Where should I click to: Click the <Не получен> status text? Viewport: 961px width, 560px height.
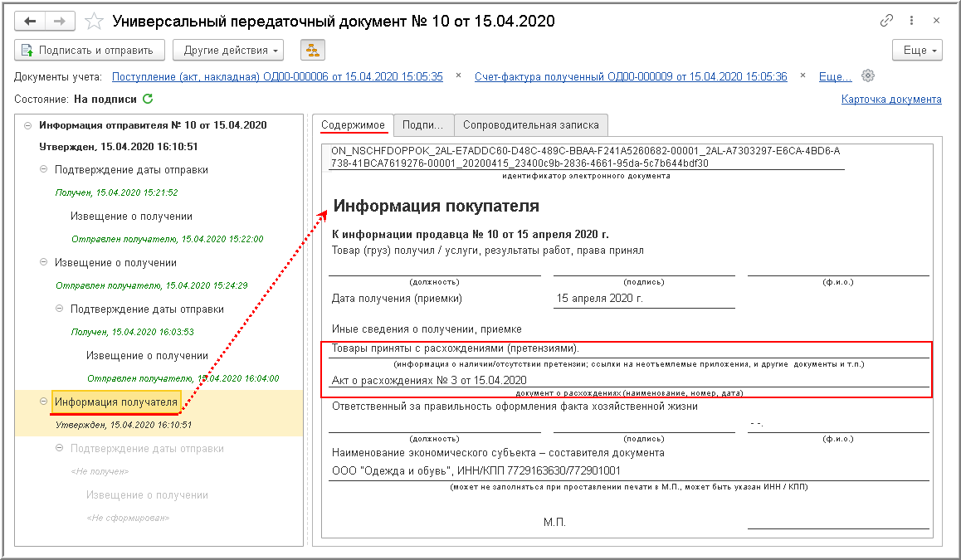tap(100, 472)
